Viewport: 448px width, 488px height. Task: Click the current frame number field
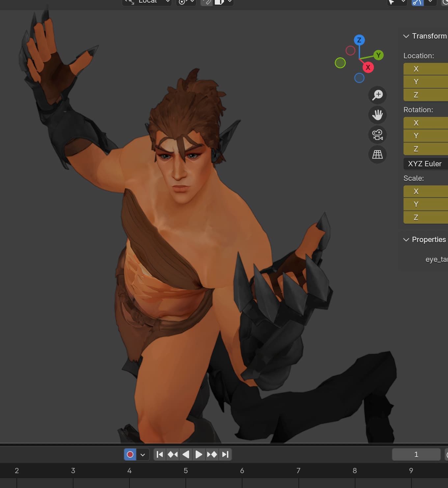tap(416, 454)
